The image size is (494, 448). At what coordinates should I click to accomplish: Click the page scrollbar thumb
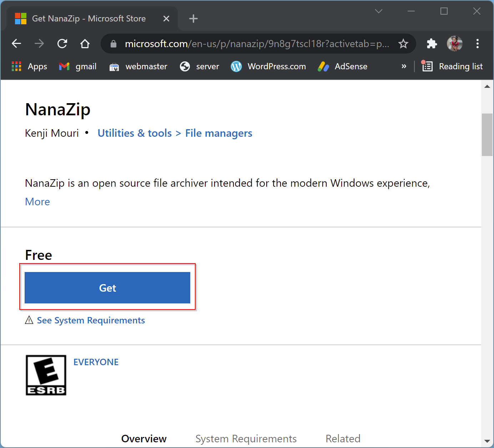[487, 135]
